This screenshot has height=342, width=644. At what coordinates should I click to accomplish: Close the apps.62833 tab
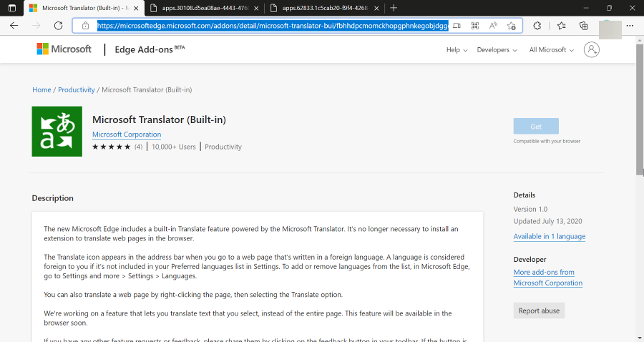coord(376,8)
